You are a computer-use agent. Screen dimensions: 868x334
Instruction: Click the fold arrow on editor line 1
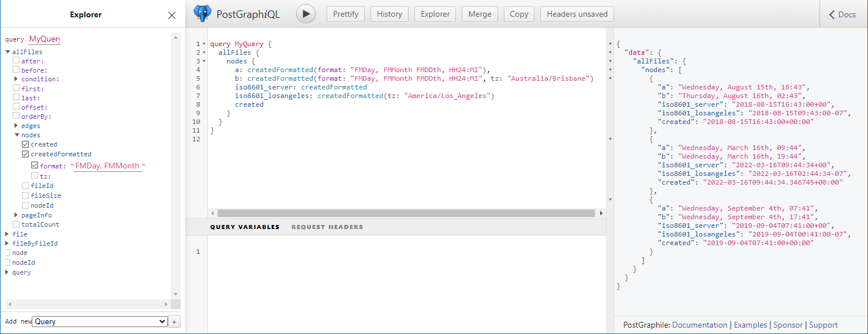tap(204, 44)
